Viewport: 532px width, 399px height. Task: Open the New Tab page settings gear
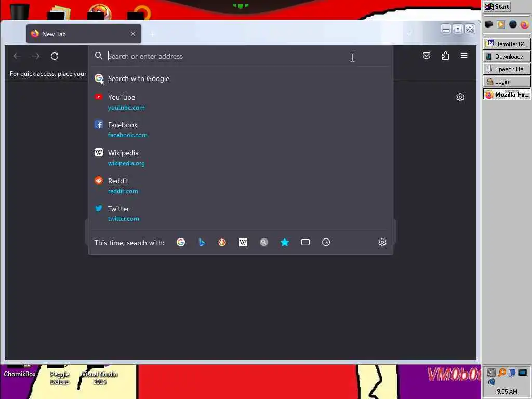[x=460, y=97]
